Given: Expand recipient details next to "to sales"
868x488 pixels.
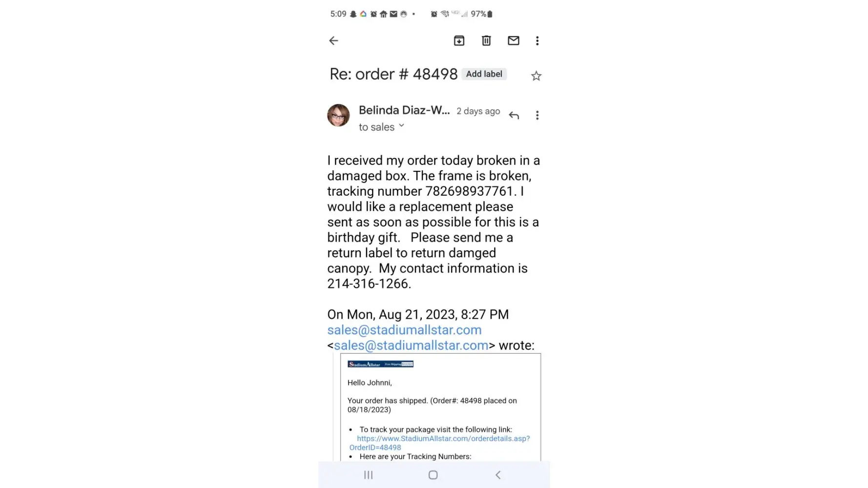Looking at the screenshot, I should [x=401, y=126].
